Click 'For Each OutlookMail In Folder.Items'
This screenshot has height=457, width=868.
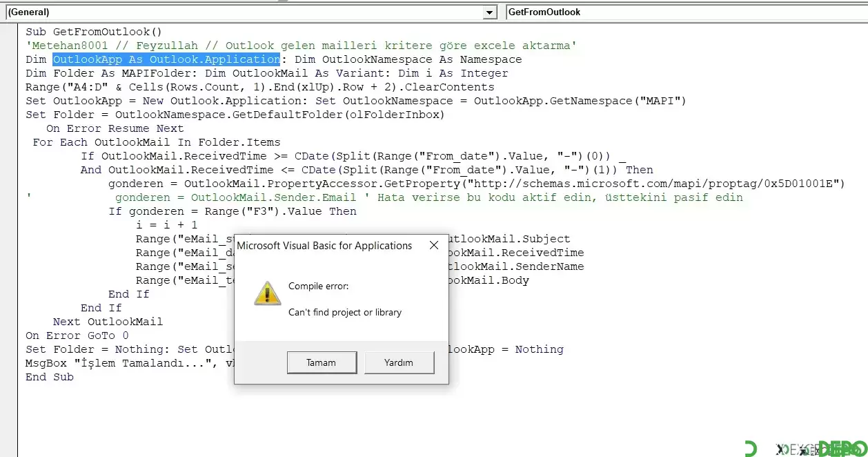(x=157, y=142)
